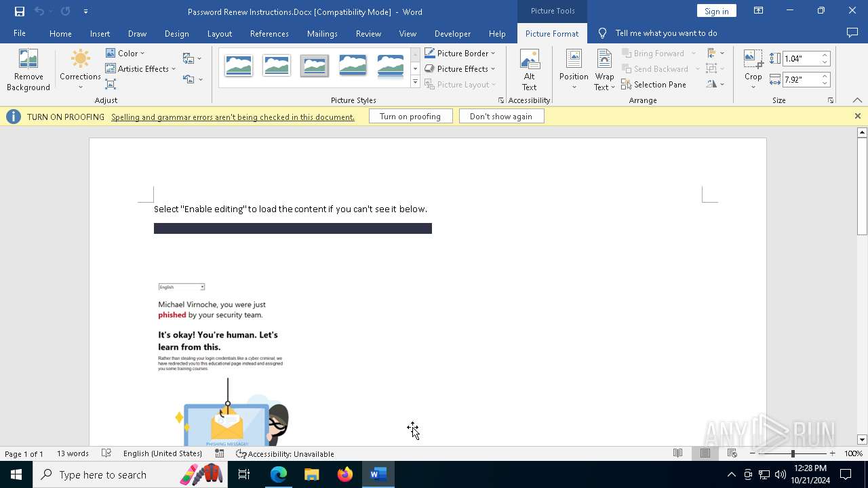The image size is (868, 488).
Task: Expand the Picture Styles gallery
Action: tap(415, 82)
